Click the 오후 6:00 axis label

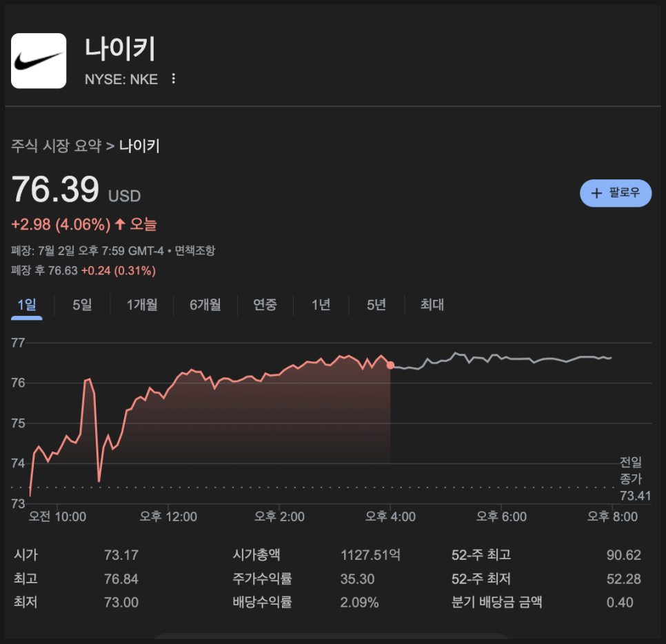(x=501, y=516)
